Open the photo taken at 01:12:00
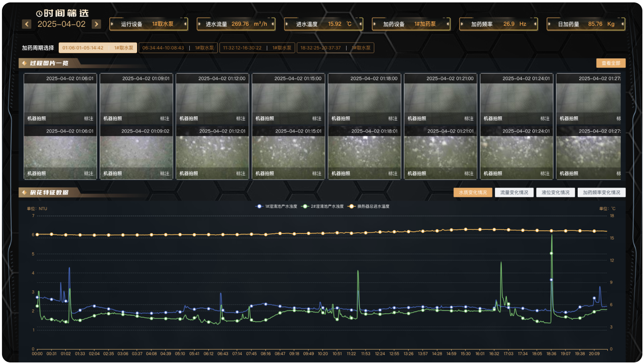Image resolution: width=644 pixels, height=364 pixels. [212, 98]
